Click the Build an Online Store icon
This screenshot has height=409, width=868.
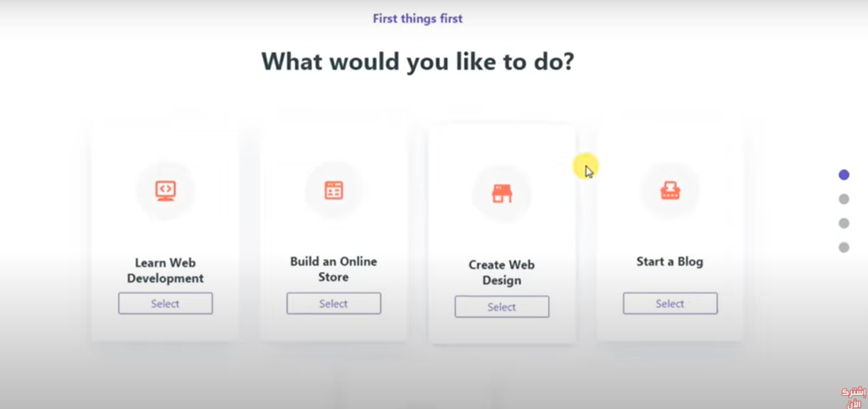tap(333, 190)
